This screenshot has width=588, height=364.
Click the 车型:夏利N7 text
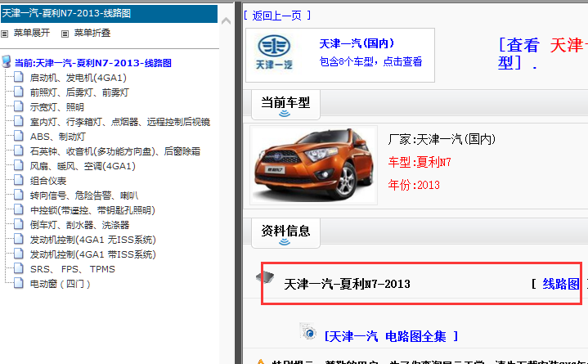coord(420,162)
